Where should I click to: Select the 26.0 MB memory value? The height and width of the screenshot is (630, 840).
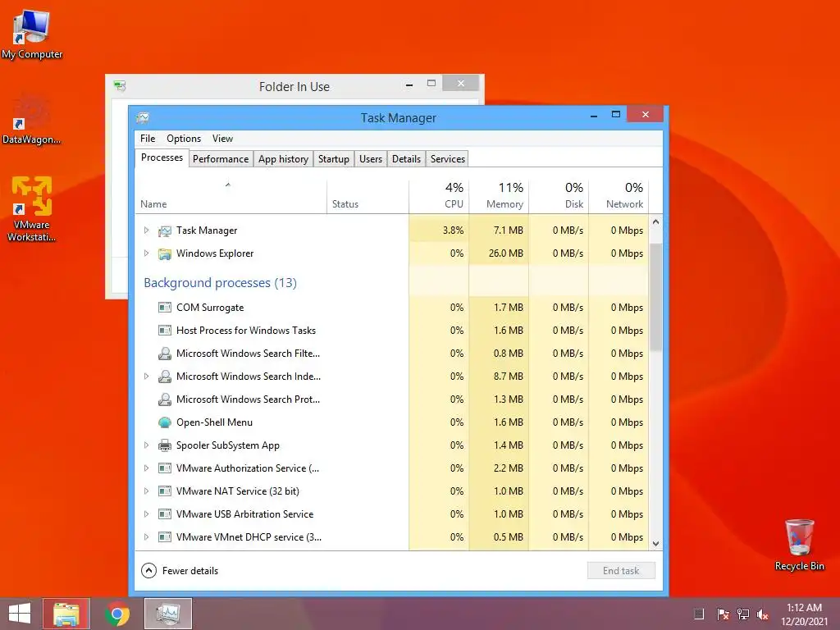click(x=505, y=253)
